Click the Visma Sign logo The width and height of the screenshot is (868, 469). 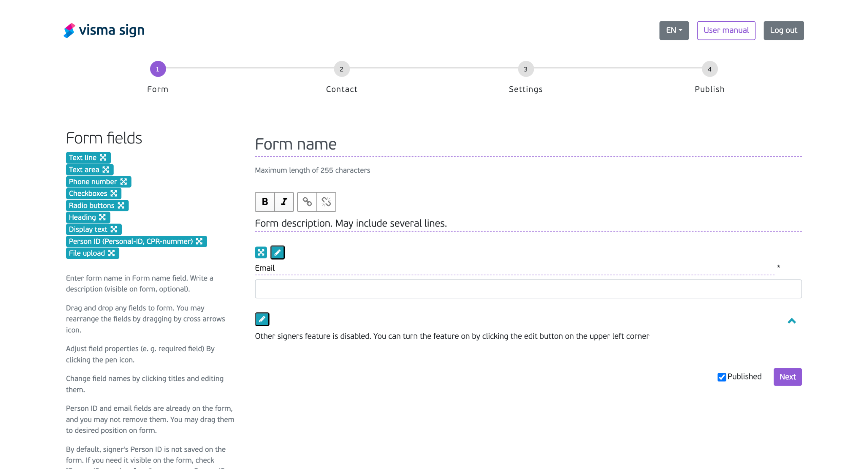[104, 31]
